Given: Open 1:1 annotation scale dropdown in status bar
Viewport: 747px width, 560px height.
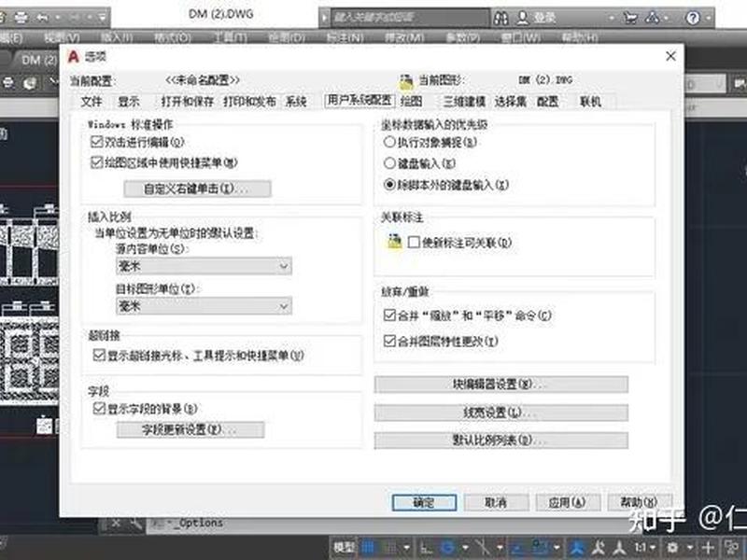Looking at the screenshot, I should pyautogui.click(x=645, y=548).
